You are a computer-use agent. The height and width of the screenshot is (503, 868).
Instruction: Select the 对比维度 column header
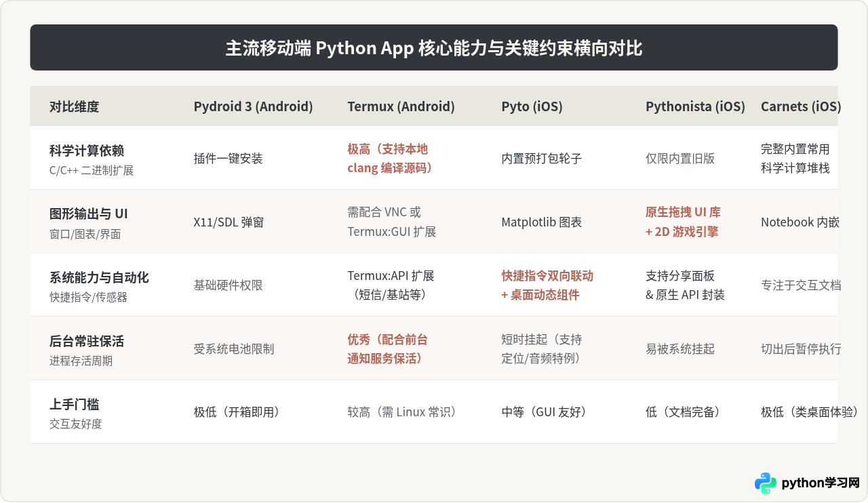click(74, 106)
